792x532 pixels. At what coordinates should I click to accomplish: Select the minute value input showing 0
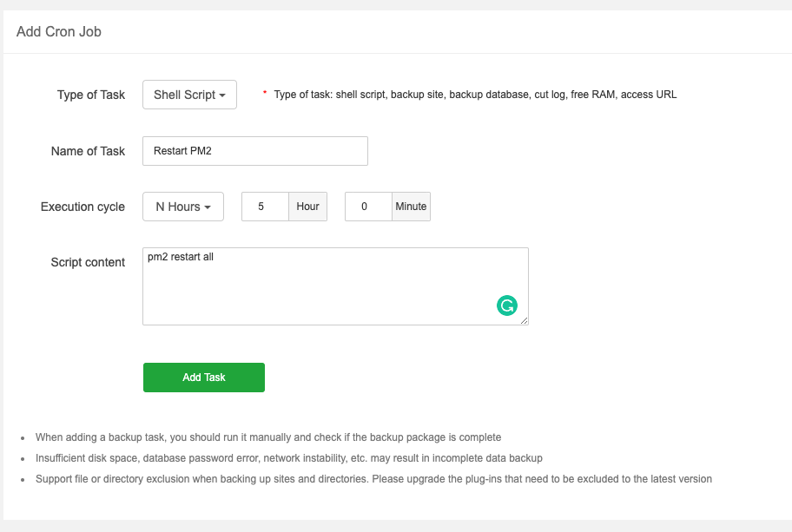pos(368,207)
